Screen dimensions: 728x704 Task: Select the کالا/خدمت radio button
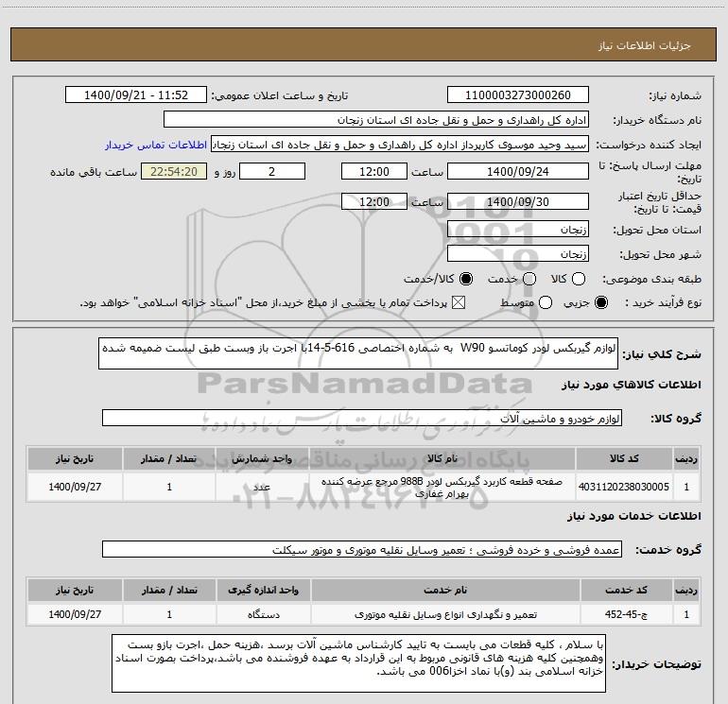(466, 279)
